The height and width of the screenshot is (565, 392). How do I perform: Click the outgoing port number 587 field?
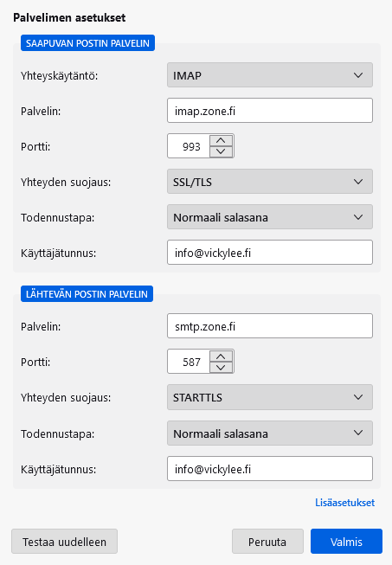click(x=189, y=362)
